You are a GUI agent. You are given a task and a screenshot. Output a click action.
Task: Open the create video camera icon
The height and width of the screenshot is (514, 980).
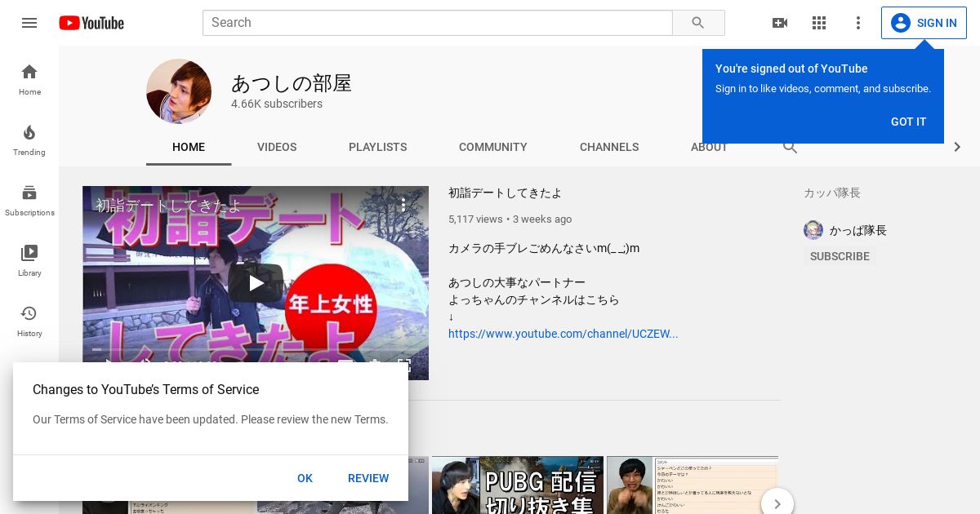780,23
